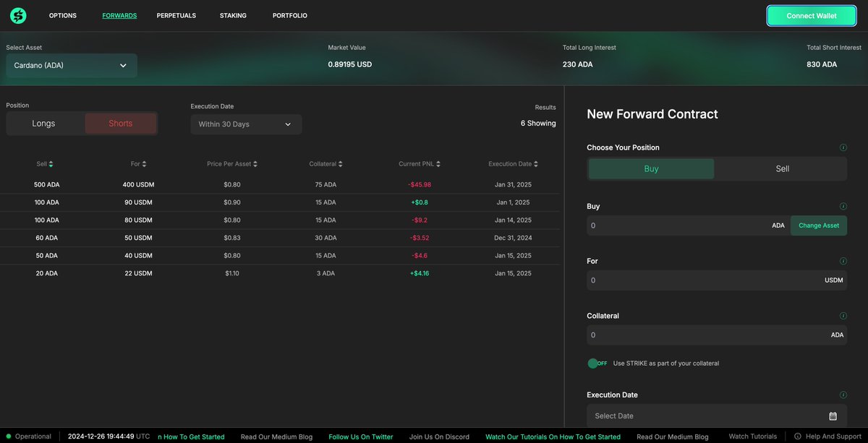
Task: Click Jan 31, 2025 execution date
Action: [x=514, y=185]
